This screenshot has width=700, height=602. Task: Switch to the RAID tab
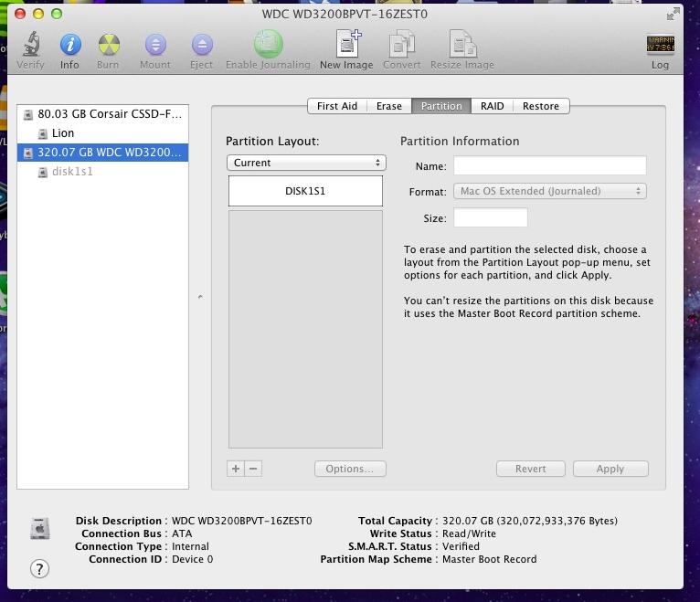[x=492, y=106]
